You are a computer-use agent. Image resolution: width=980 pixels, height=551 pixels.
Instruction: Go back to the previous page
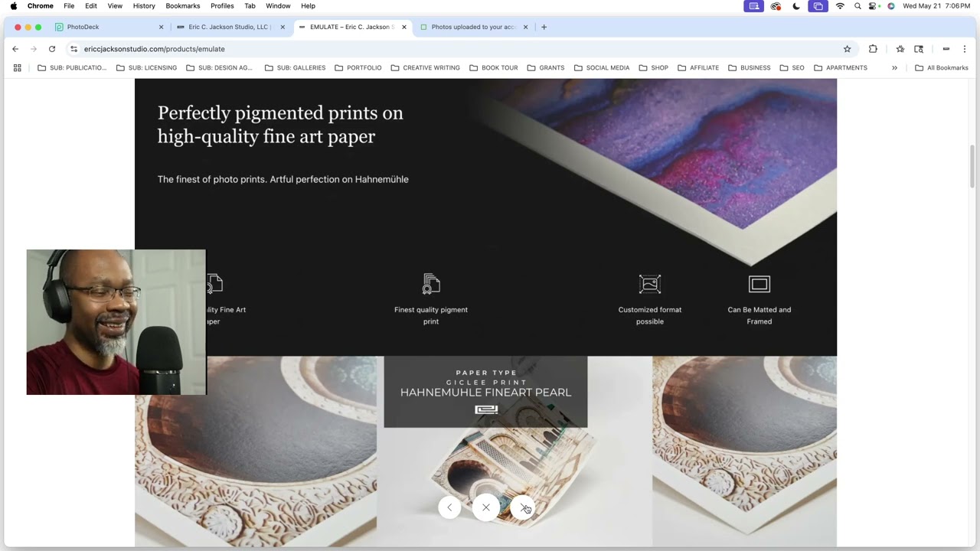point(15,49)
